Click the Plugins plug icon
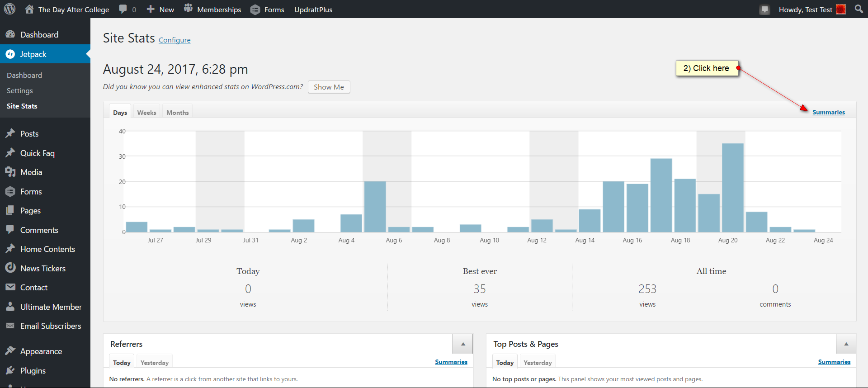This screenshot has height=388, width=868. pyautogui.click(x=10, y=370)
